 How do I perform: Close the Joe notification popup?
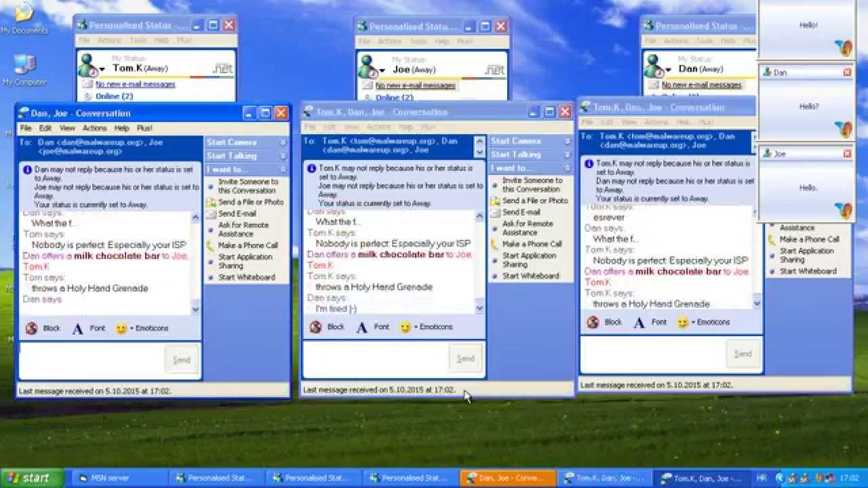pos(847,154)
